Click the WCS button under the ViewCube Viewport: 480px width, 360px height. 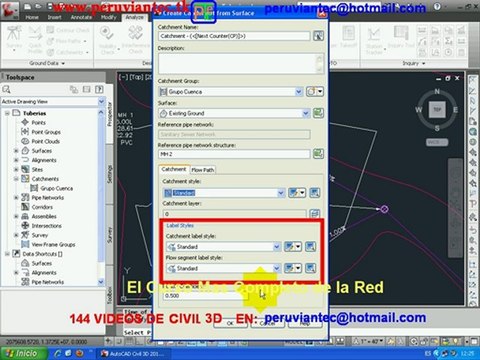437,142
